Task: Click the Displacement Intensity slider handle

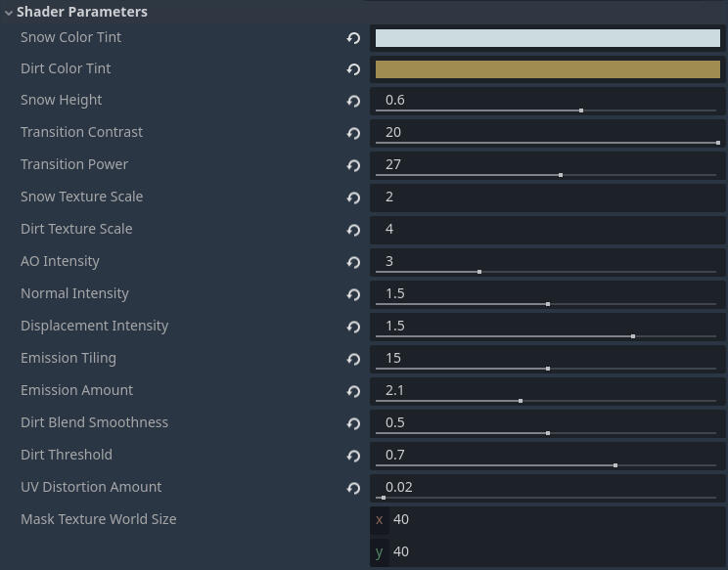Action: (x=633, y=336)
